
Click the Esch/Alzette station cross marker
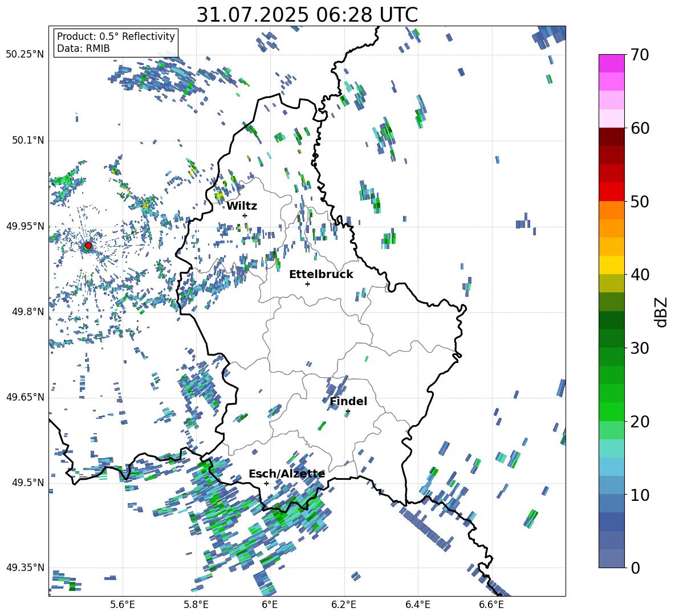(x=266, y=483)
